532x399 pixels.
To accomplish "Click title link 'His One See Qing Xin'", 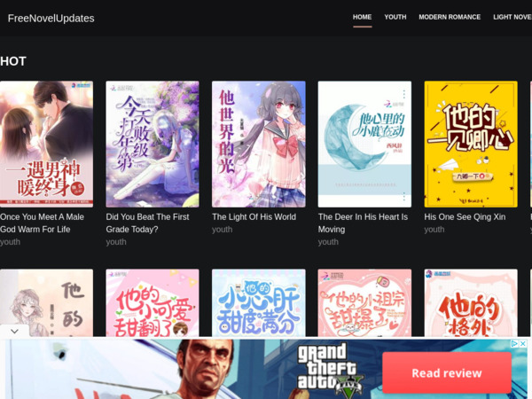I will click(x=465, y=216).
